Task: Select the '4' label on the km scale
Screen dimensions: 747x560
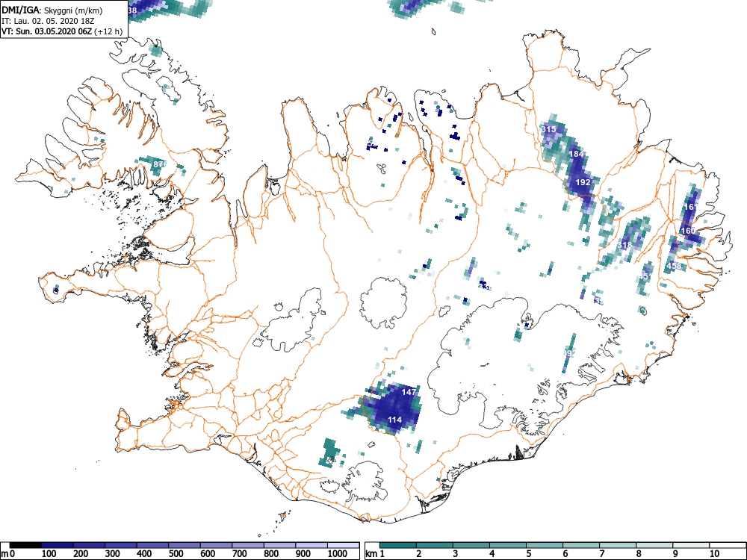Action: click(x=492, y=554)
